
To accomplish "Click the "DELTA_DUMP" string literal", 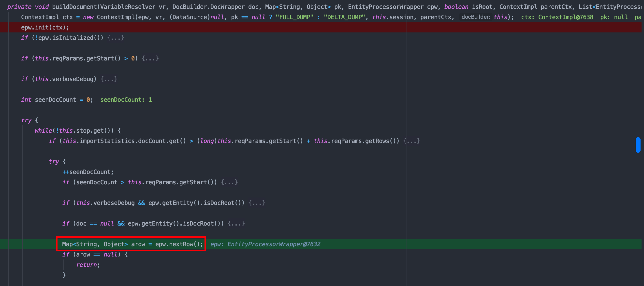I will (x=344, y=17).
